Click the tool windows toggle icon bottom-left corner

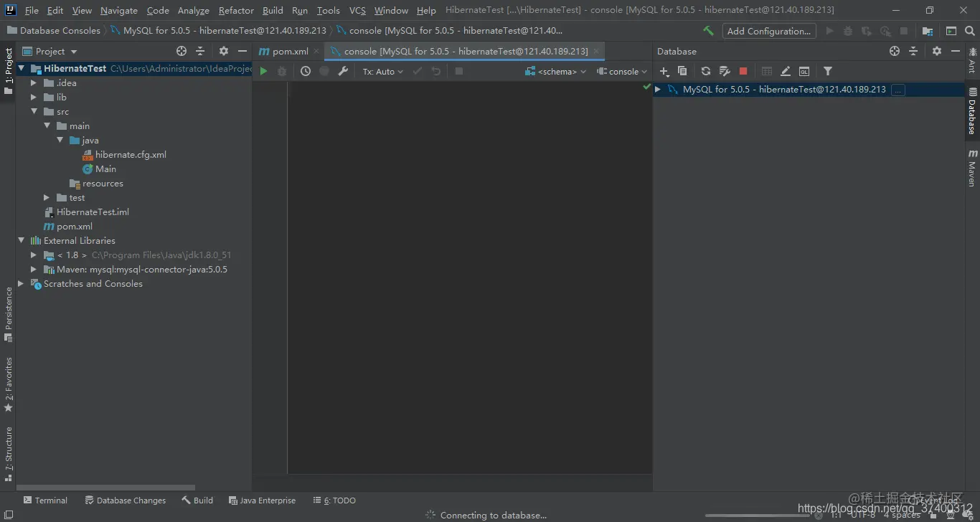tap(8, 515)
